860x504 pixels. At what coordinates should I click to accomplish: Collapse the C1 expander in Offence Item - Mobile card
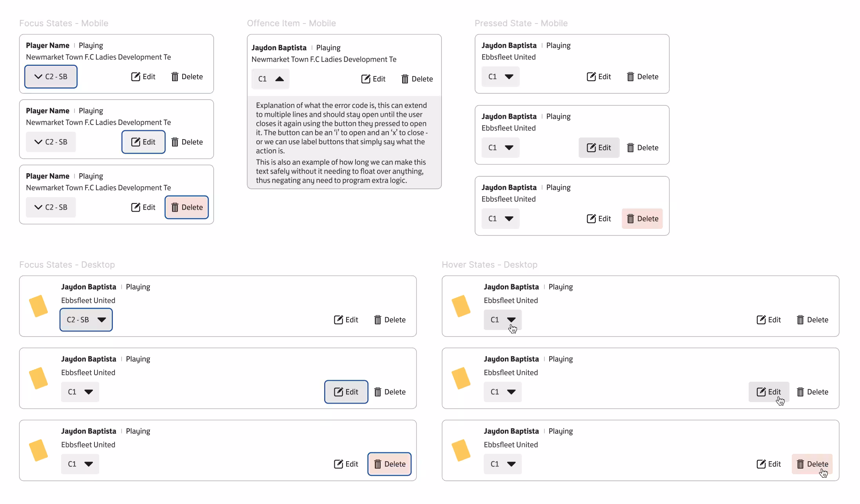pos(270,79)
